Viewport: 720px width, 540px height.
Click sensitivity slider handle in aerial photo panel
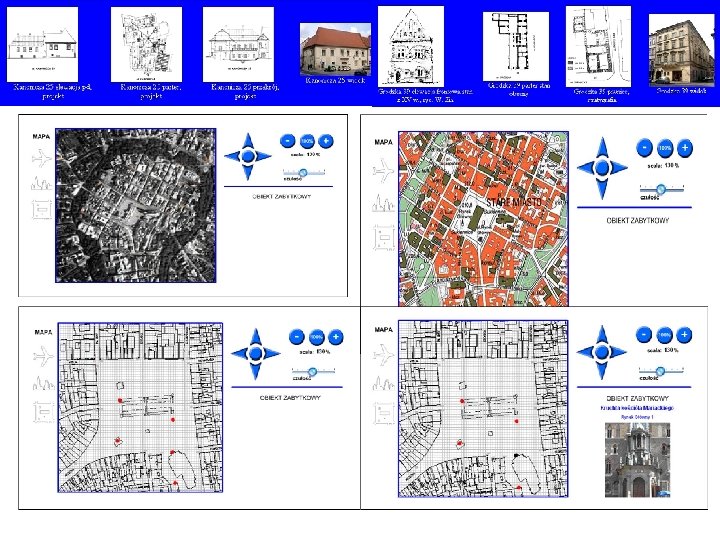(303, 173)
